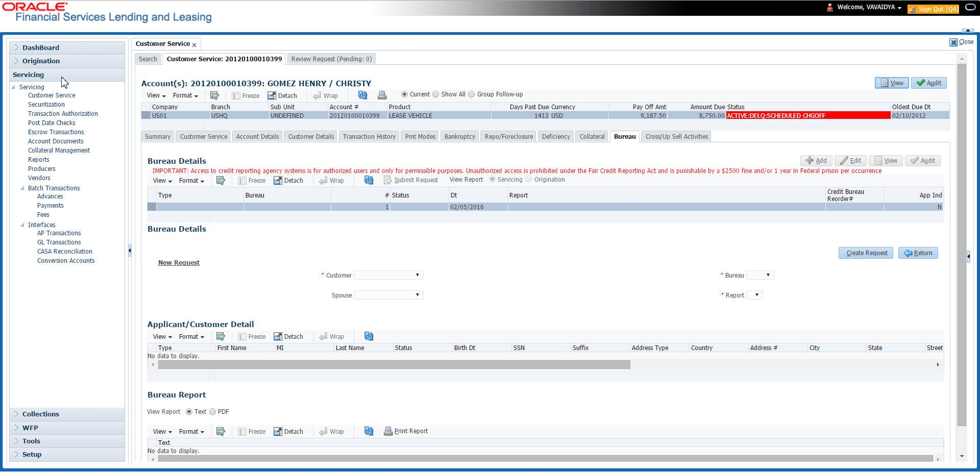The height and width of the screenshot is (472, 980).
Task: Refresh the Applicant/Customer Detail table
Action: coord(369,336)
